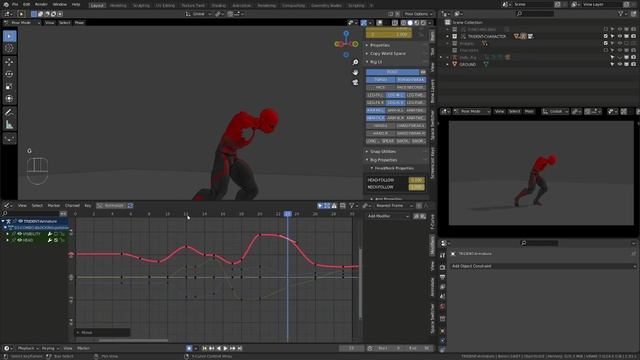Open the Channel menu in graph editor
Screen dimensions: 640x360
click(72, 206)
